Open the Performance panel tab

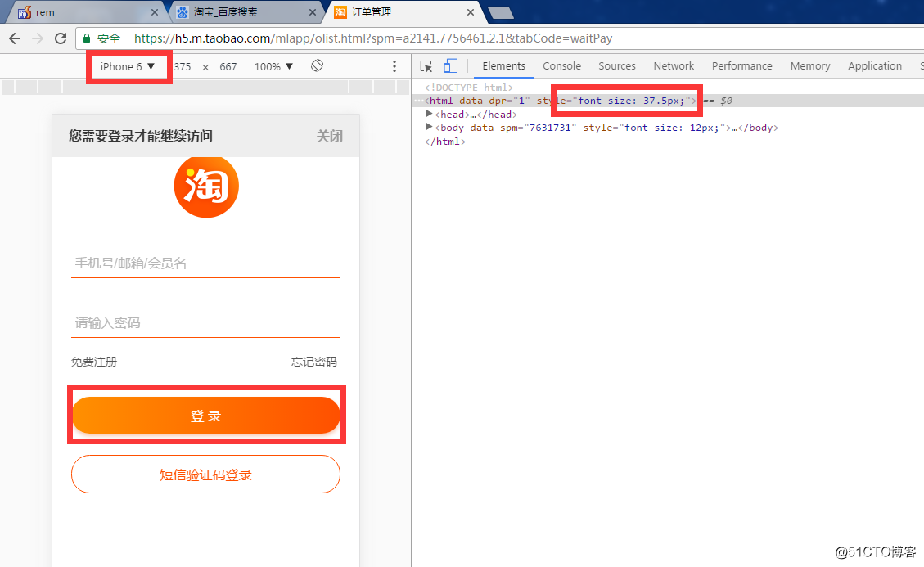[742, 66]
